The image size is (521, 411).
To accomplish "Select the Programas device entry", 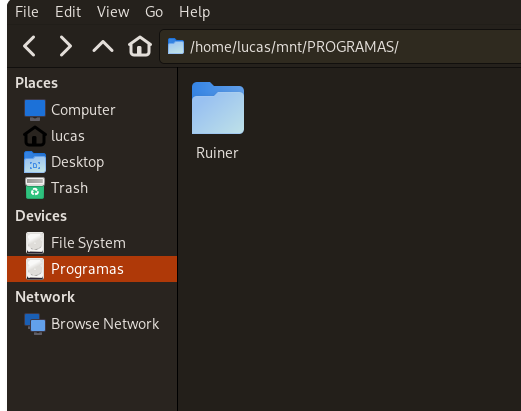I will [92, 269].
